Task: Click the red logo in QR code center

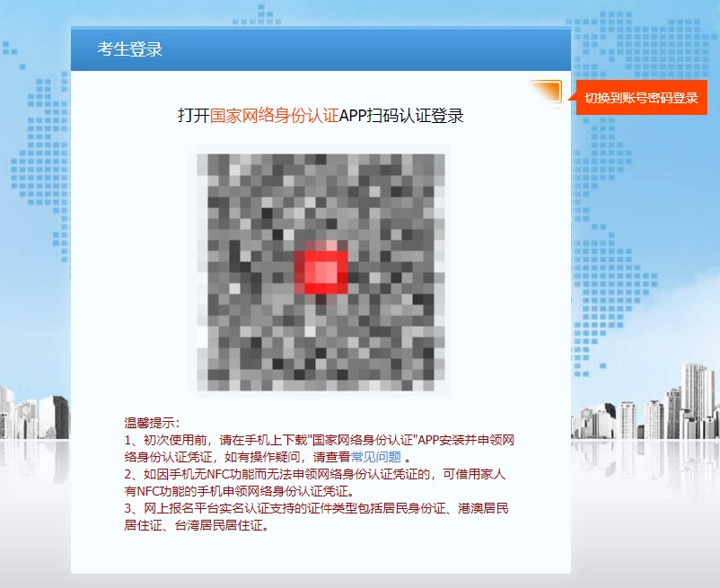Action: coord(321,270)
